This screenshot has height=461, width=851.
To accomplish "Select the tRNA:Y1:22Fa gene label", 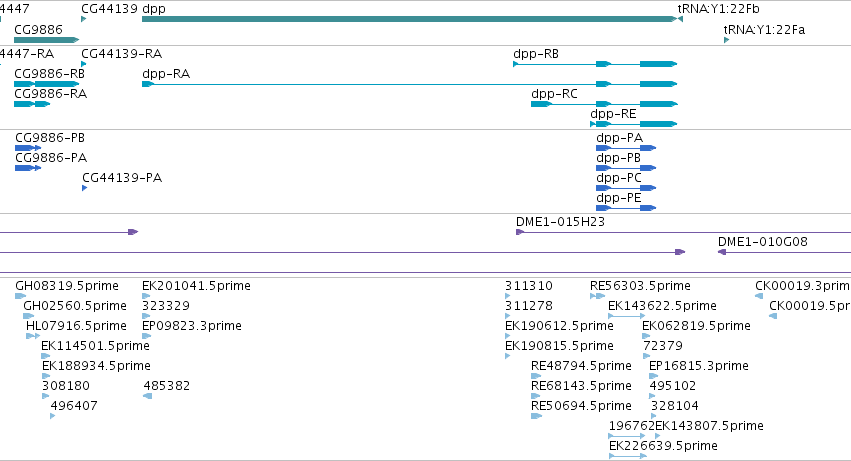I will [764, 29].
